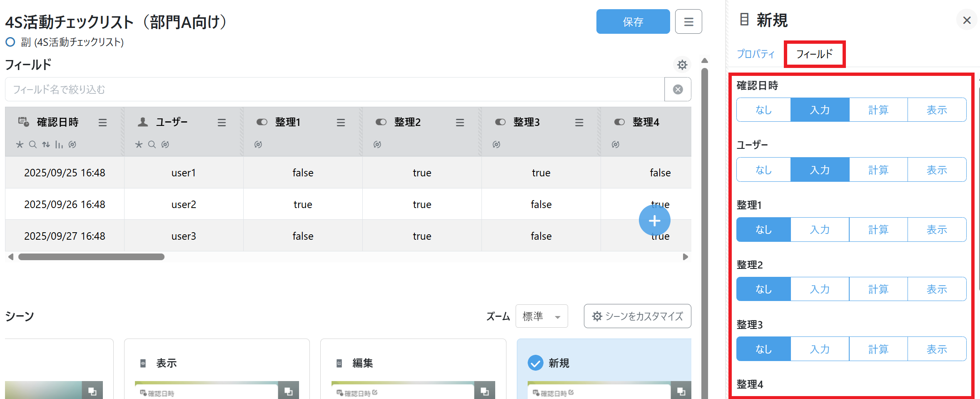This screenshot has width=980, height=399.
Task: Open the ユーザー column menu
Action: (222, 122)
